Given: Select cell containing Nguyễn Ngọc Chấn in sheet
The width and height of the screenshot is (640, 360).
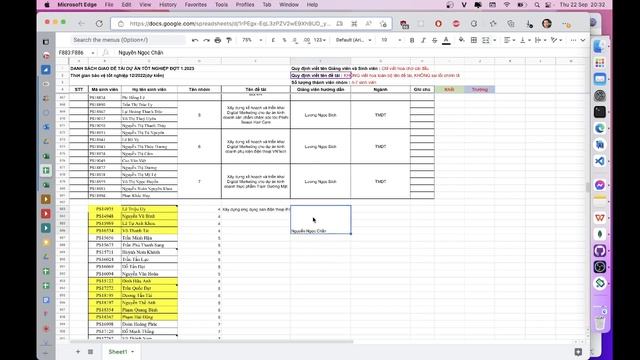Looking at the screenshot, I should tap(320, 220).
